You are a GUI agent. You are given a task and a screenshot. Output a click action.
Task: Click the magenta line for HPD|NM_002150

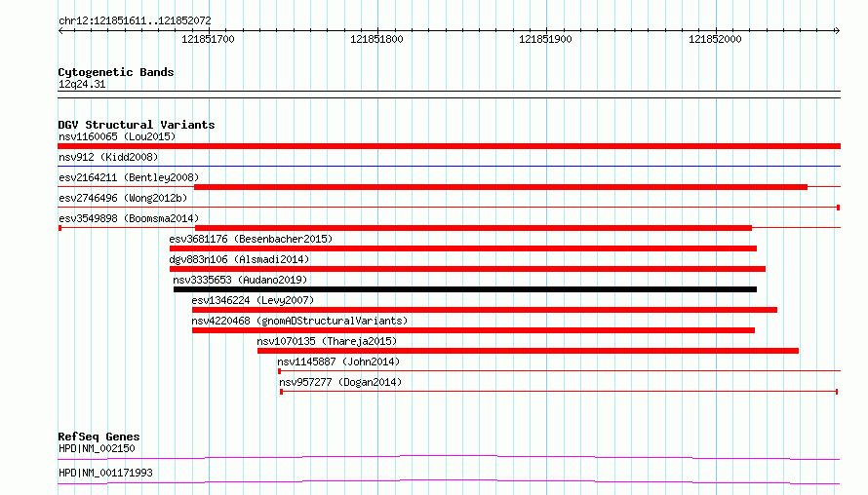[x=449, y=457]
